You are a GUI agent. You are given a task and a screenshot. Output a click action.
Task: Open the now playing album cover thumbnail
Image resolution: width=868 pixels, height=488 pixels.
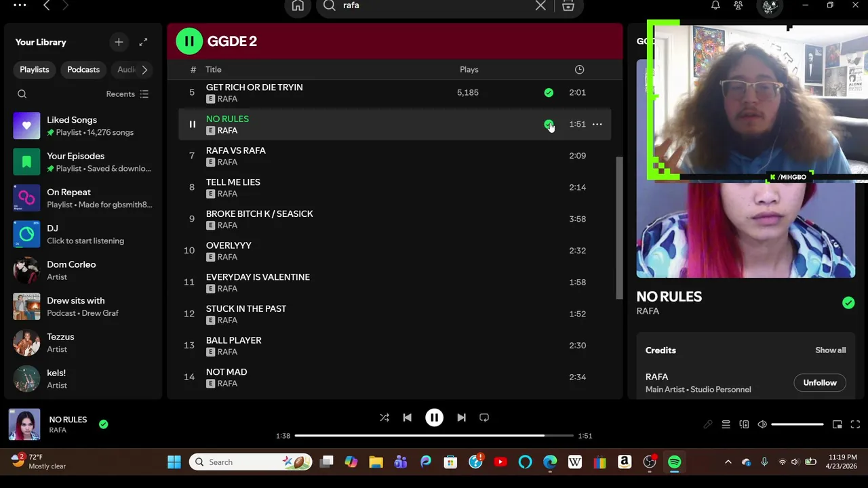[24, 425]
